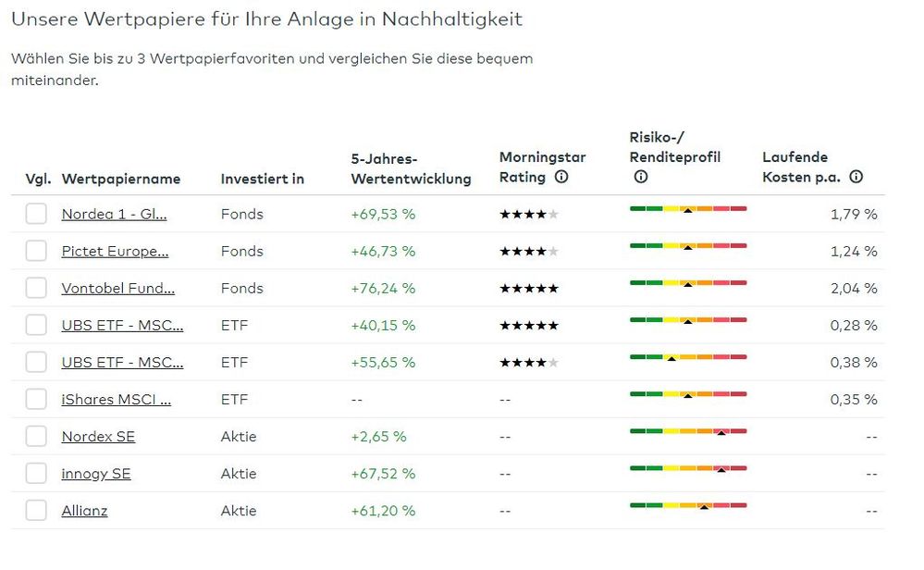Screen dimensions: 924x570
Task: Select the compare checkbox for iShares MSCI
Action: click(36, 399)
